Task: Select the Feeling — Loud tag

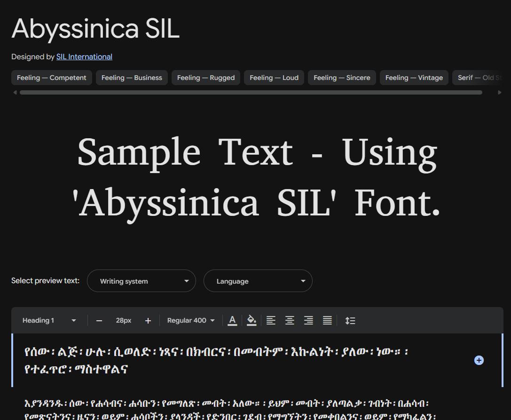Action: click(274, 78)
